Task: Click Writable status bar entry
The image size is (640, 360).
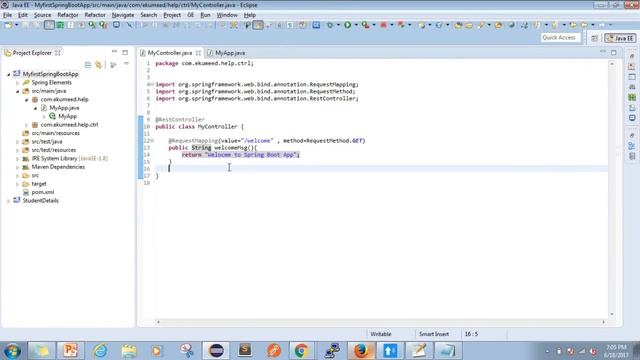Action: [380, 334]
